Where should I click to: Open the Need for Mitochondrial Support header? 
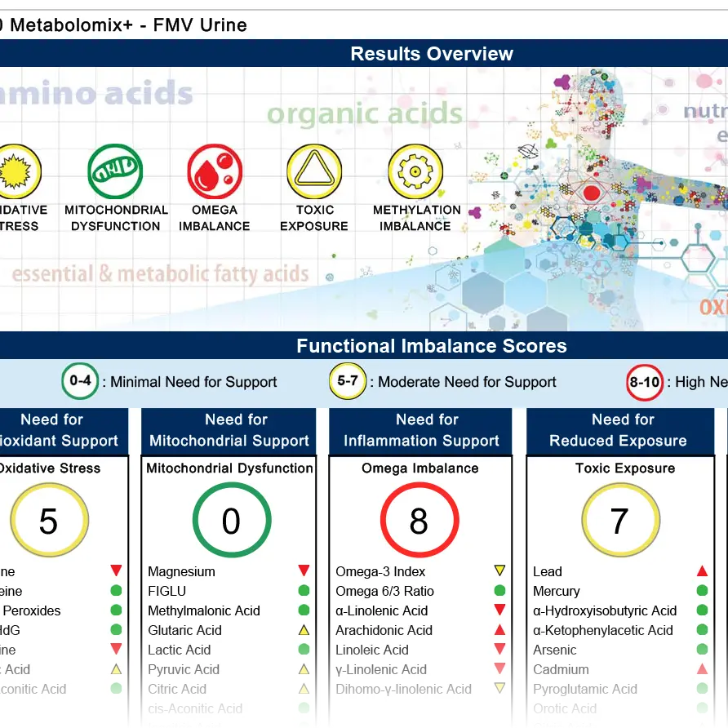(229, 430)
